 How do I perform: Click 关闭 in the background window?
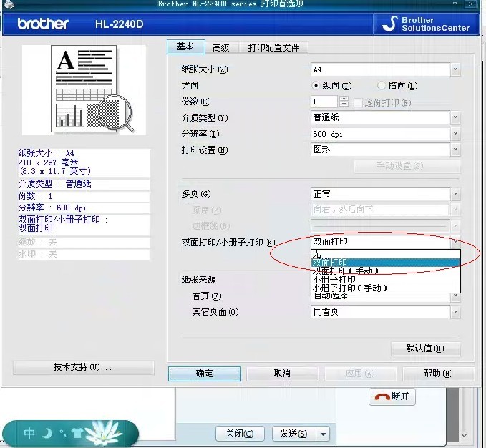click(240, 434)
